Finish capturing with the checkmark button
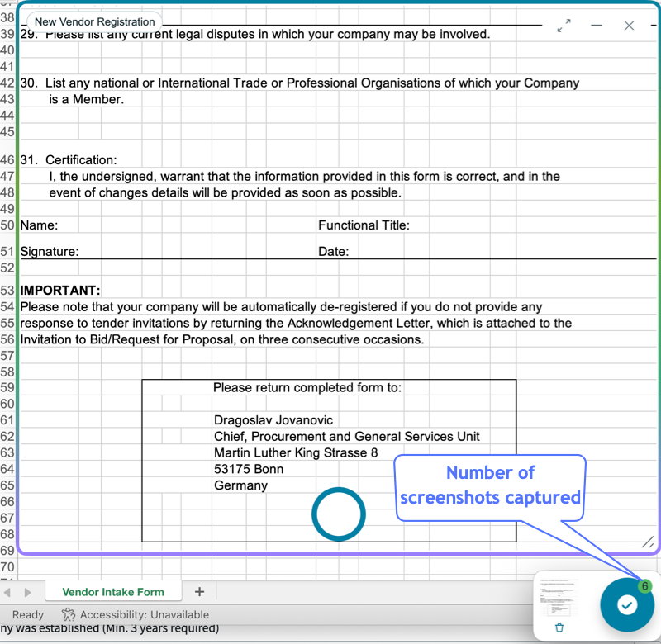The height and width of the screenshot is (644, 661). tap(627, 605)
